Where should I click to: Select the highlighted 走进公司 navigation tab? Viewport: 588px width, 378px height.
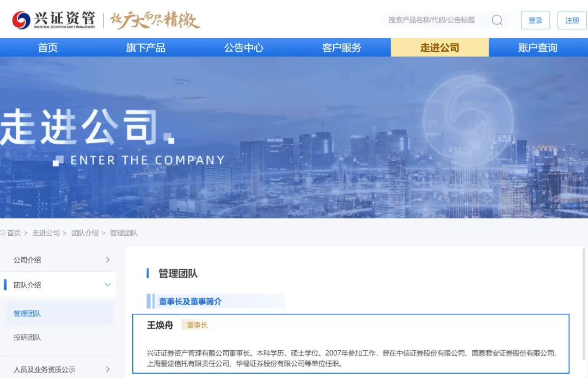[439, 47]
